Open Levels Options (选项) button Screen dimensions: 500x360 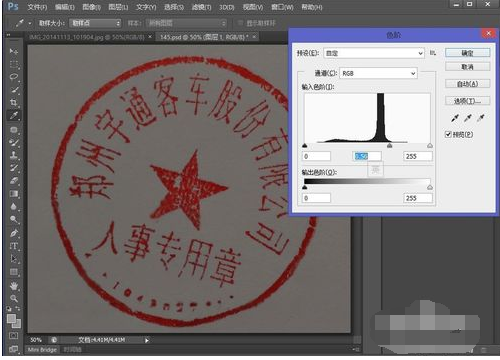tap(468, 101)
